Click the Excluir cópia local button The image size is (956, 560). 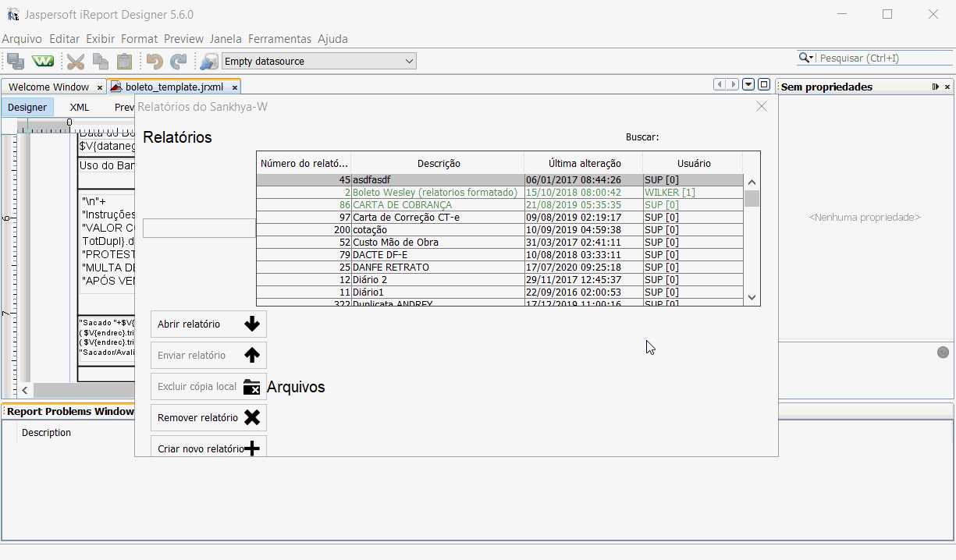(x=208, y=387)
